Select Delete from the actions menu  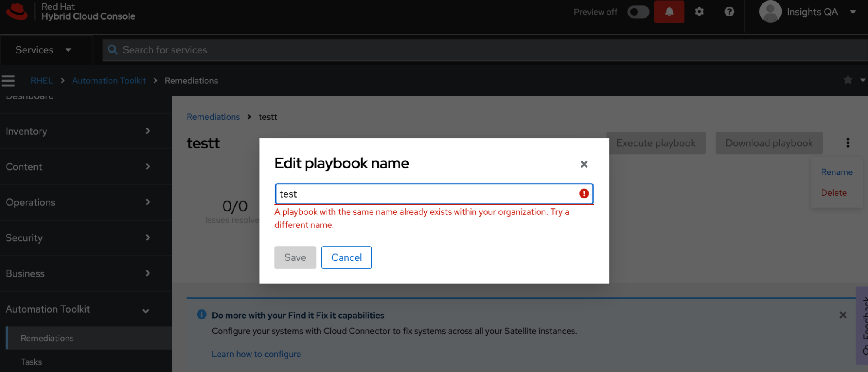pos(834,193)
